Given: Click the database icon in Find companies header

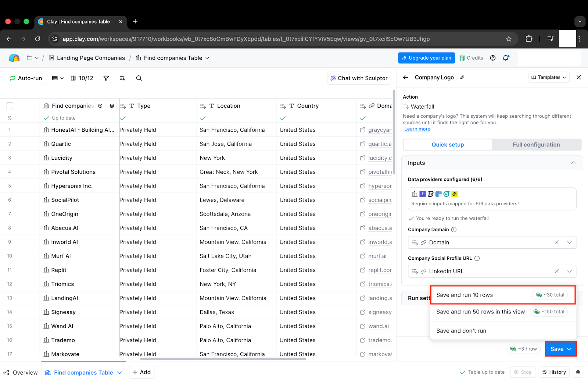Looking at the screenshot, I should [x=112, y=106].
